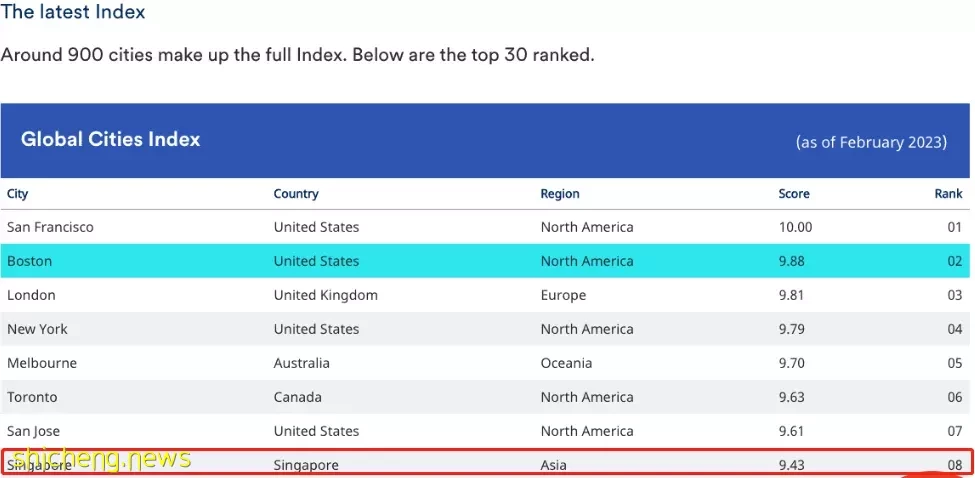Click United Kingdom in country column
975x478 pixels.
tap(326, 295)
